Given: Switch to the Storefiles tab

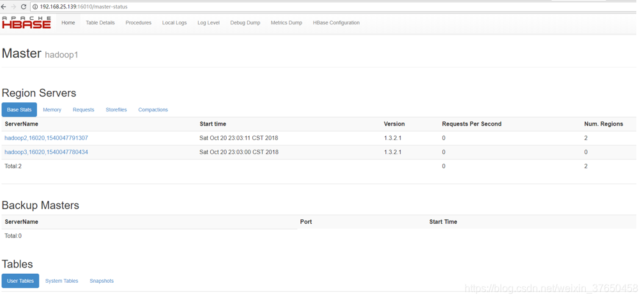Looking at the screenshot, I should [116, 110].
